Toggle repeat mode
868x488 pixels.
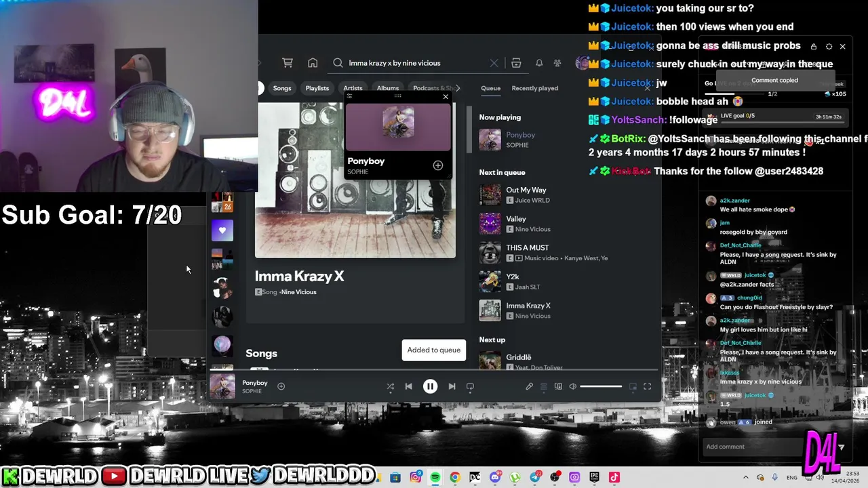tap(470, 386)
